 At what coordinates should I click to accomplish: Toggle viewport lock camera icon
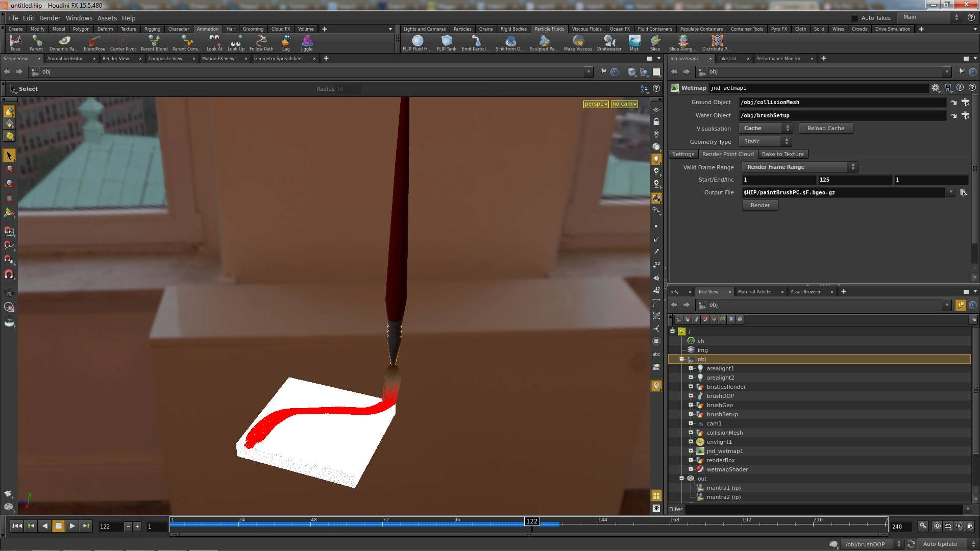coord(656,122)
